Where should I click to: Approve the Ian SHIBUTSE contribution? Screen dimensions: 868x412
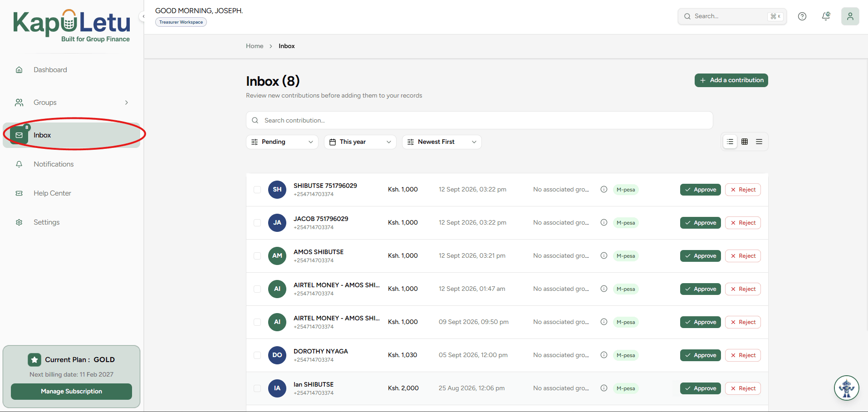tap(701, 388)
